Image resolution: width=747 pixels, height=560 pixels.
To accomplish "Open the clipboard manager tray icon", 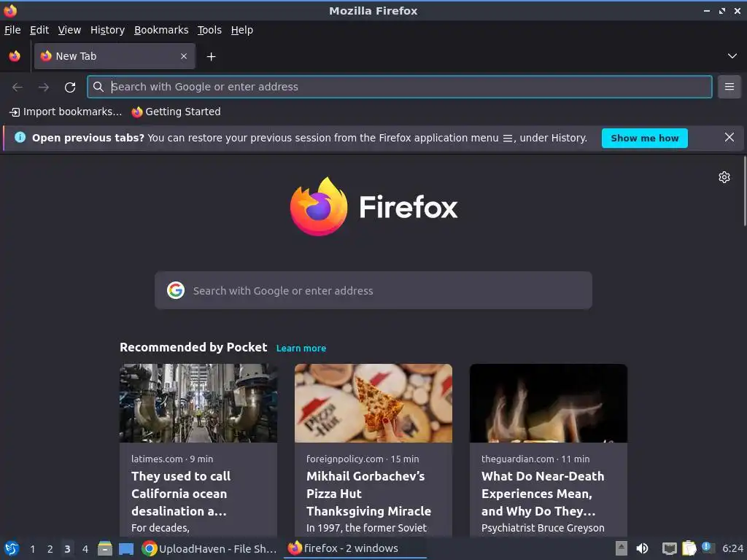I will click(x=689, y=548).
